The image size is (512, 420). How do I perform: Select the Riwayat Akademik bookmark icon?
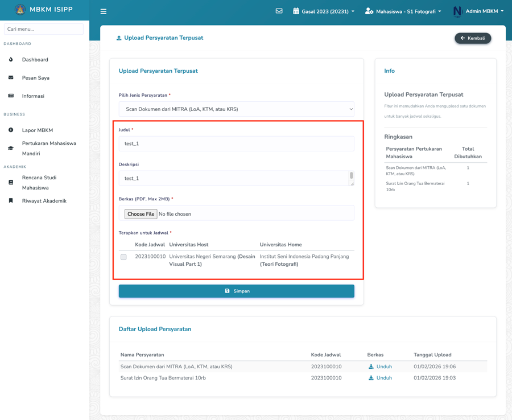point(10,200)
